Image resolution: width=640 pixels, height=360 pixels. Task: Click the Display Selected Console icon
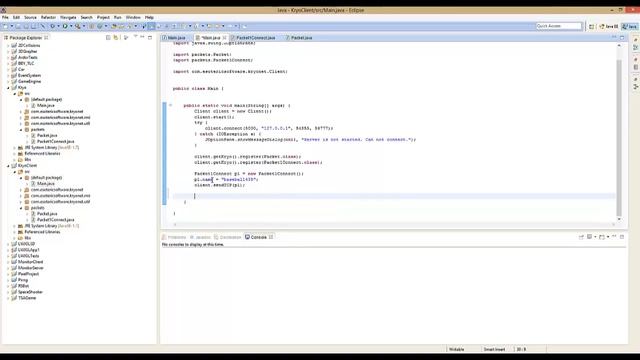pos(589,237)
